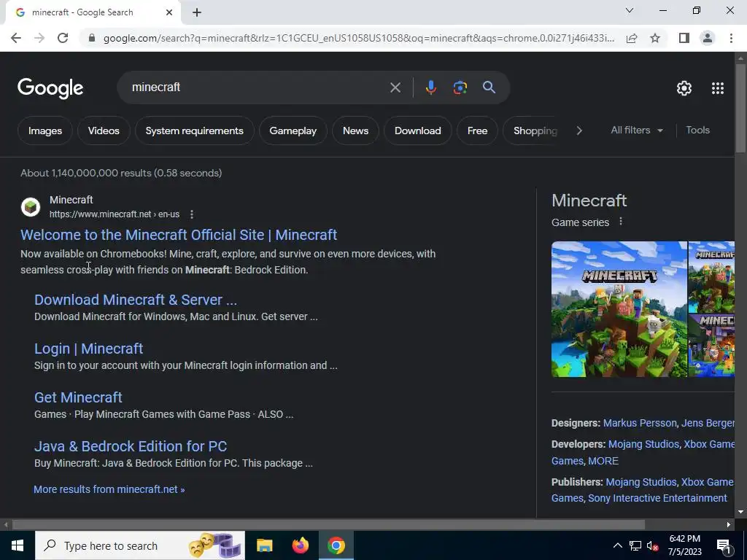Open more options beside Game series
This screenshot has height=560, width=747.
[x=620, y=222]
